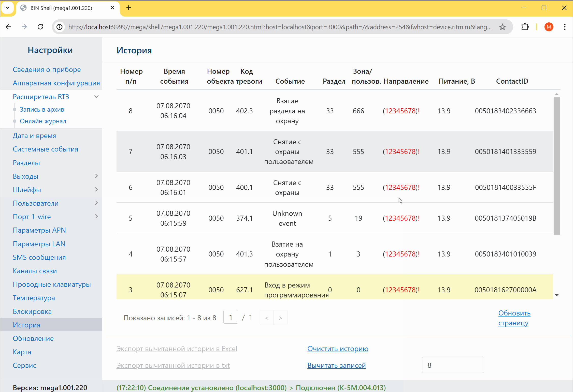Click Очистить историю link
Screen dimensions: 573x392
point(338,349)
